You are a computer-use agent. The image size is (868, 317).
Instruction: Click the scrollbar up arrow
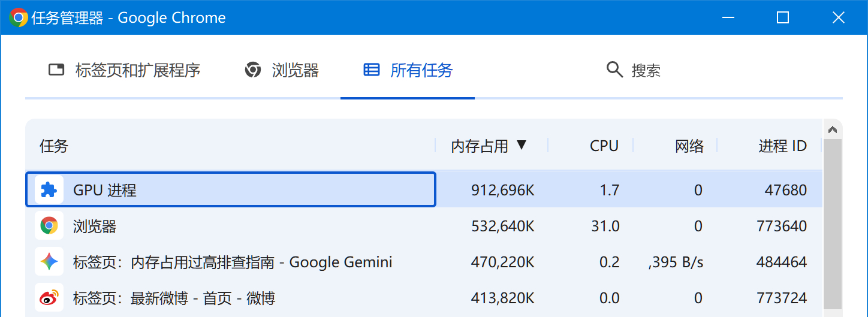point(832,129)
